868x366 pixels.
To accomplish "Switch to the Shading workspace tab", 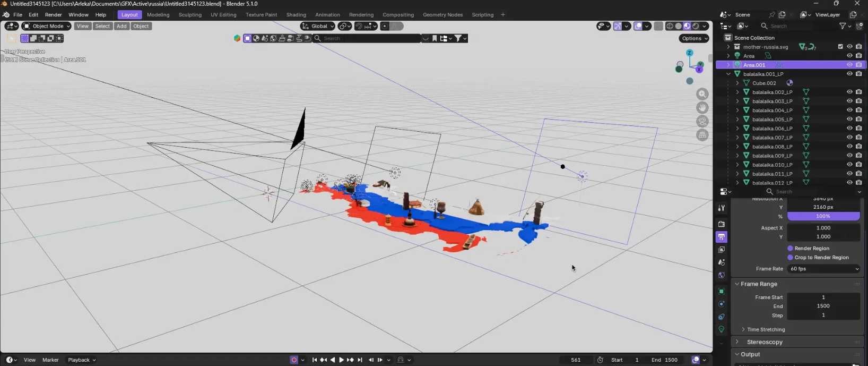I will point(296,15).
